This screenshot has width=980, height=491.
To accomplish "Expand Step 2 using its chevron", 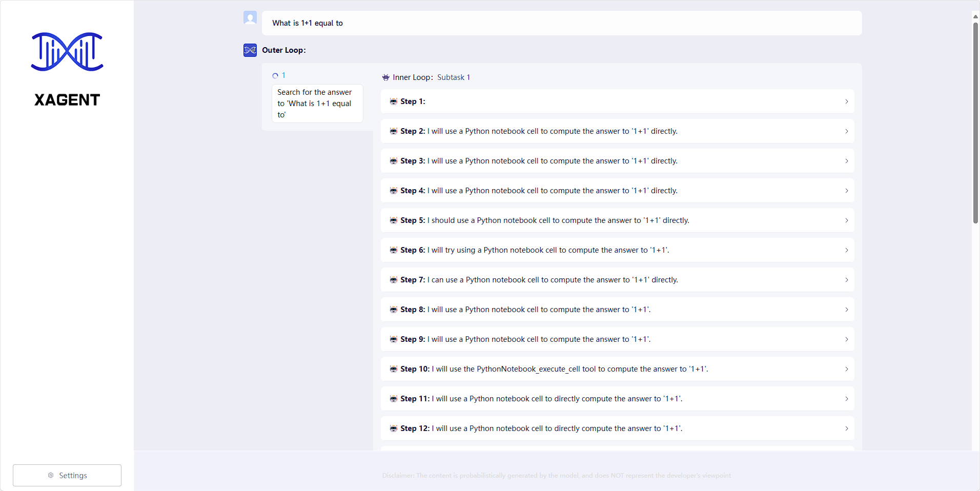I will tap(846, 131).
